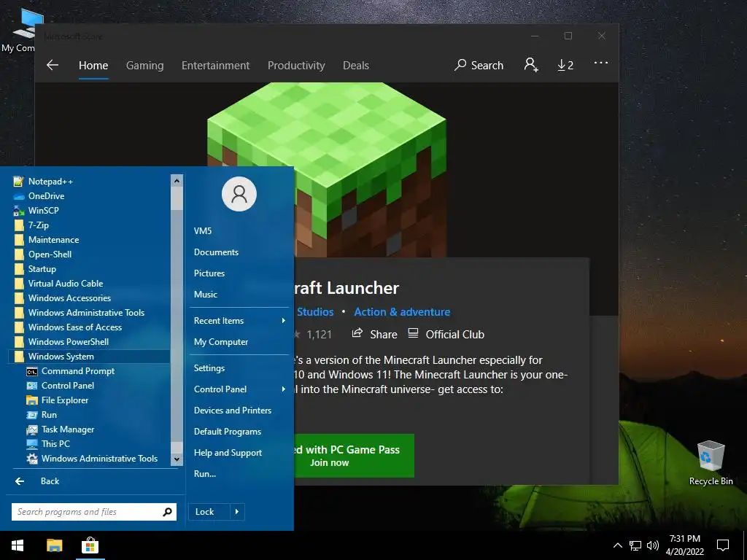Screen dimensions: 747x560
Task: Click Microsoft Store taskbar icon
Action: [x=90, y=545]
